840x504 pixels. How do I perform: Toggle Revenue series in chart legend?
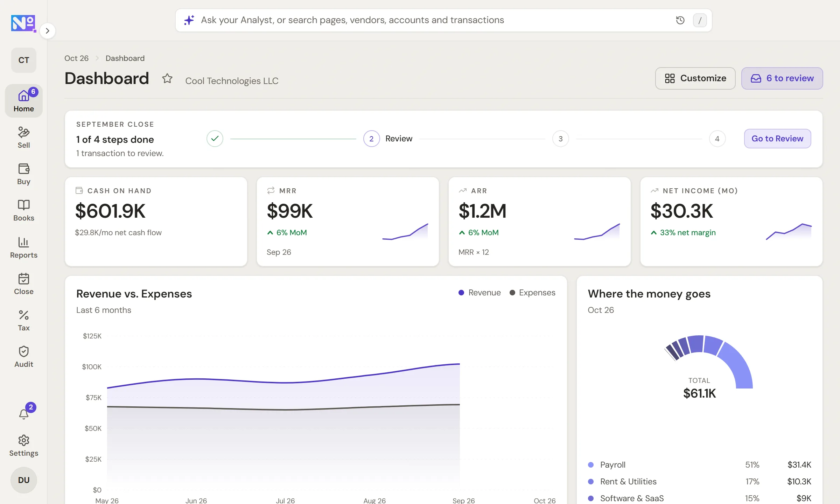[x=479, y=293]
